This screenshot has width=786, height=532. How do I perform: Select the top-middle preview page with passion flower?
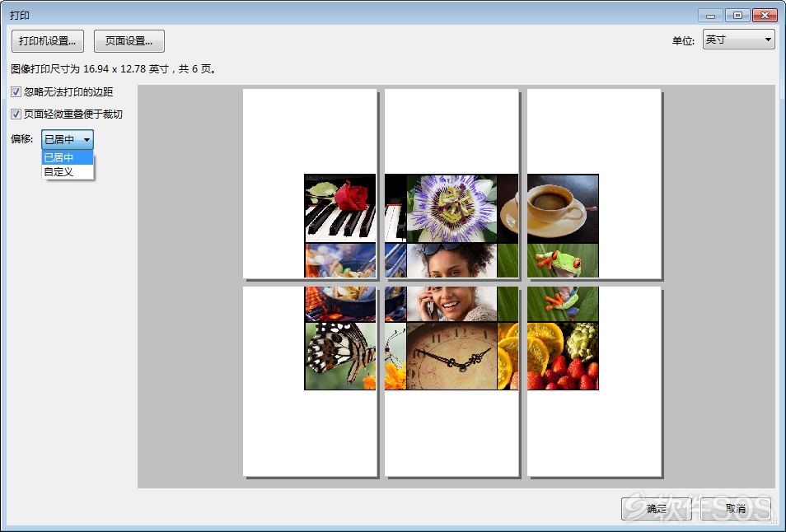tap(451, 184)
